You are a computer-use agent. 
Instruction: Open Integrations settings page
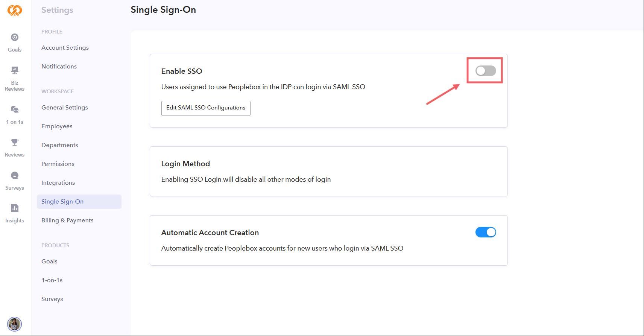(58, 183)
